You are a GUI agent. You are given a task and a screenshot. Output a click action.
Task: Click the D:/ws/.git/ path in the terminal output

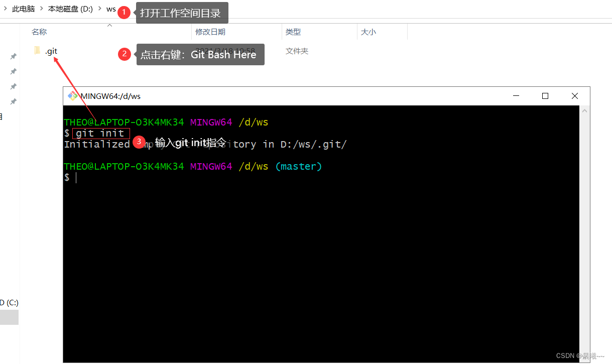(x=313, y=145)
